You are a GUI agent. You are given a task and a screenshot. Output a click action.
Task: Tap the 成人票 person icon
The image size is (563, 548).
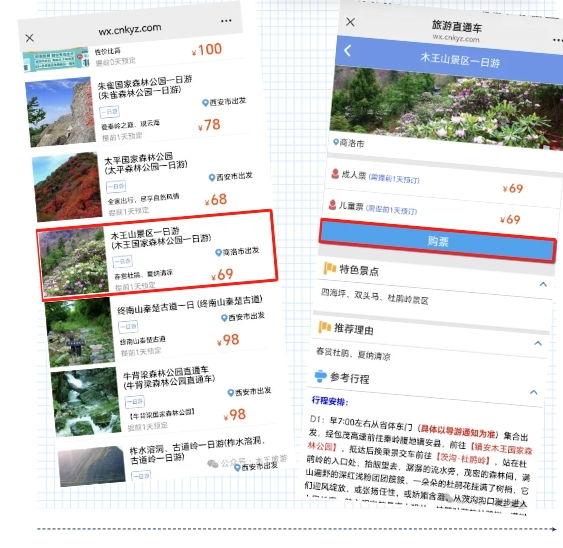click(335, 174)
